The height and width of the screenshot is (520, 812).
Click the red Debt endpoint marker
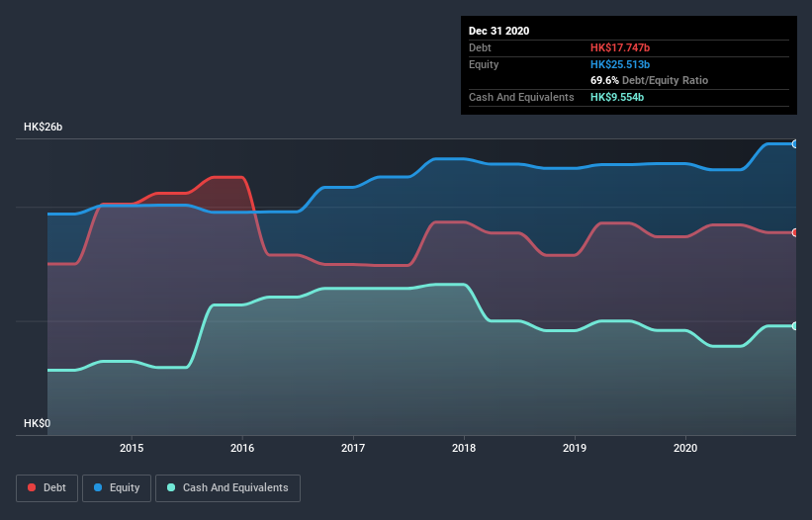tap(795, 233)
